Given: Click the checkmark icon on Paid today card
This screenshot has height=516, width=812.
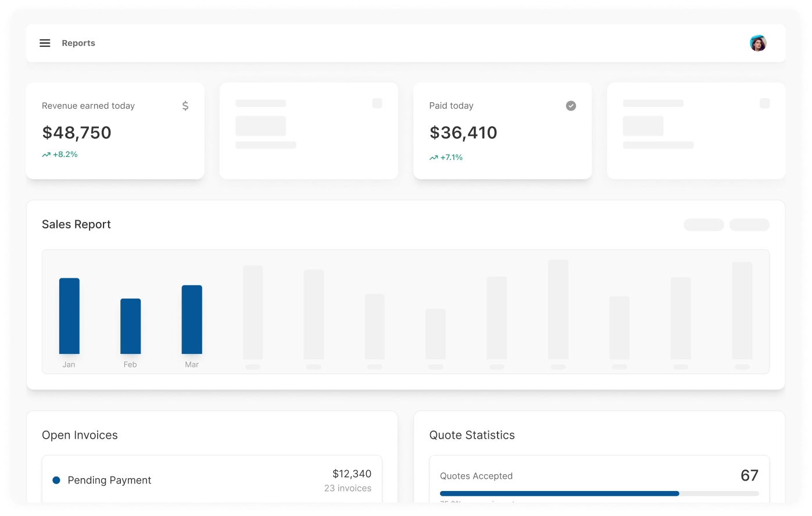Looking at the screenshot, I should click(571, 106).
